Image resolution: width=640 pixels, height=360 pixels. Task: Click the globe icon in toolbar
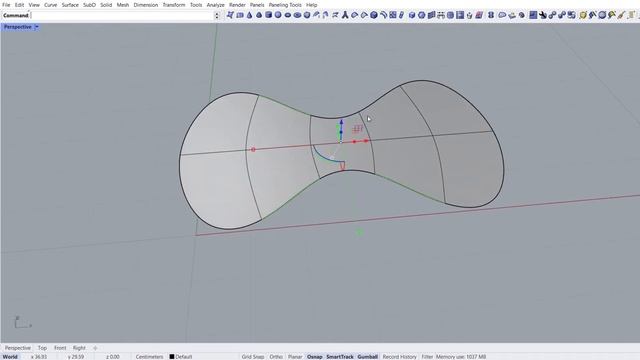[602, 15]
